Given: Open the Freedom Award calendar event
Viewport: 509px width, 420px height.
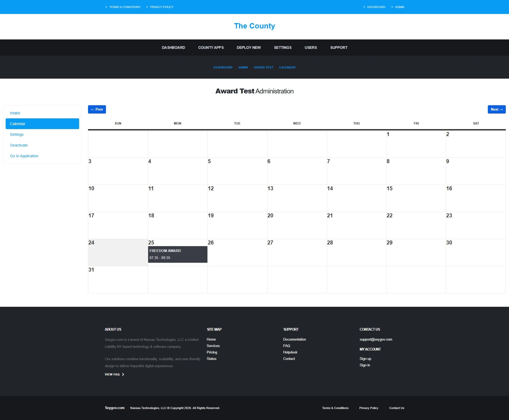Looking at the screenshot, I should [x=178, y=254].
